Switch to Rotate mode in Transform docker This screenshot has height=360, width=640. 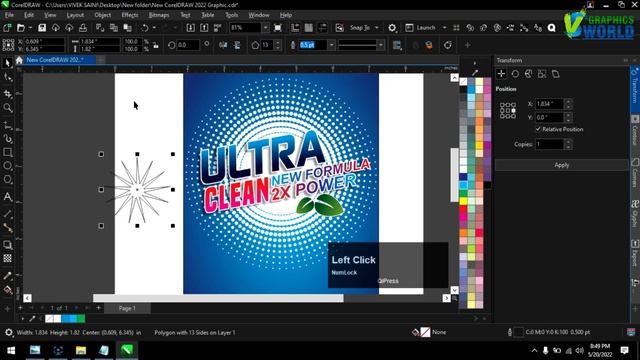point(515,74)
